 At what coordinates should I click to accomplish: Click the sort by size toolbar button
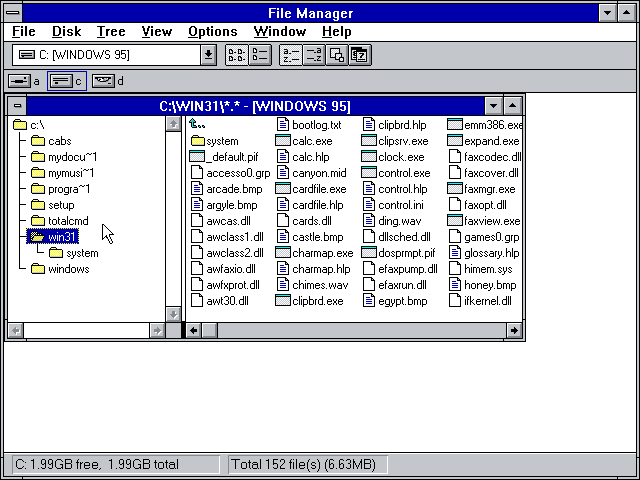pos(337,55)
